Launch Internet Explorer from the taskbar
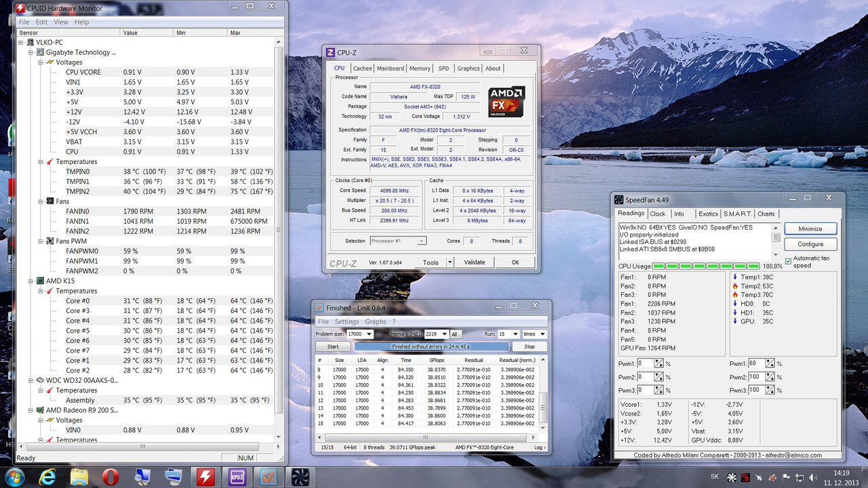 48,477
